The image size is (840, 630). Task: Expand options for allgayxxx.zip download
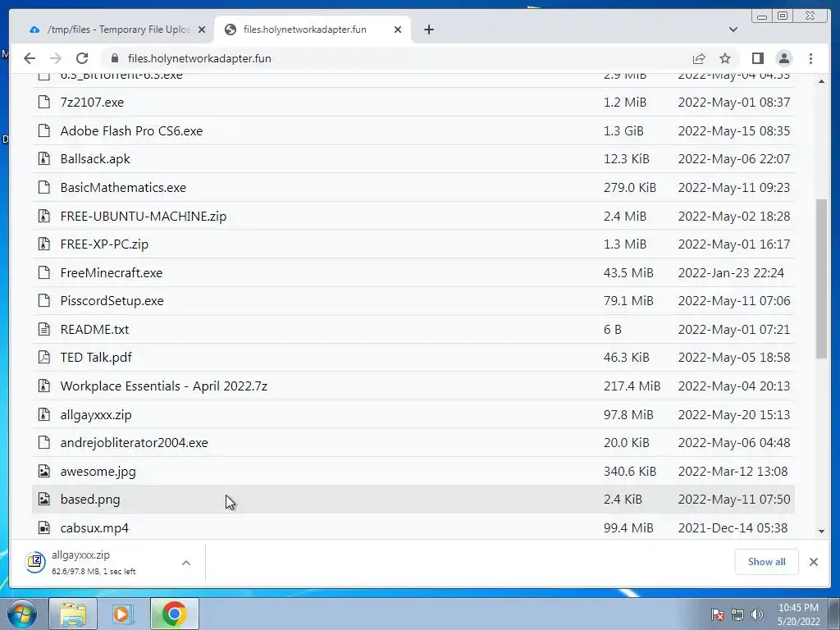coord(186,563)
